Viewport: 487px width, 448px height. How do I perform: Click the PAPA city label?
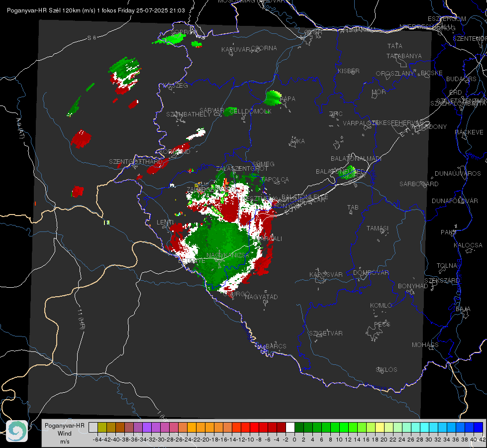tap(288, 99)
